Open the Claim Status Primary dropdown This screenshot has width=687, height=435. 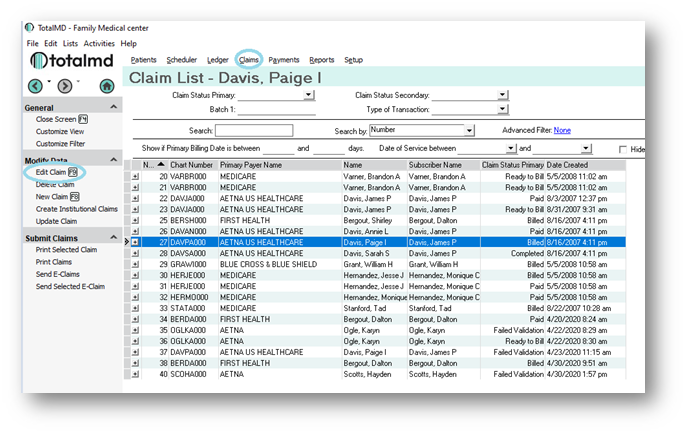click(x=309, y=95)
